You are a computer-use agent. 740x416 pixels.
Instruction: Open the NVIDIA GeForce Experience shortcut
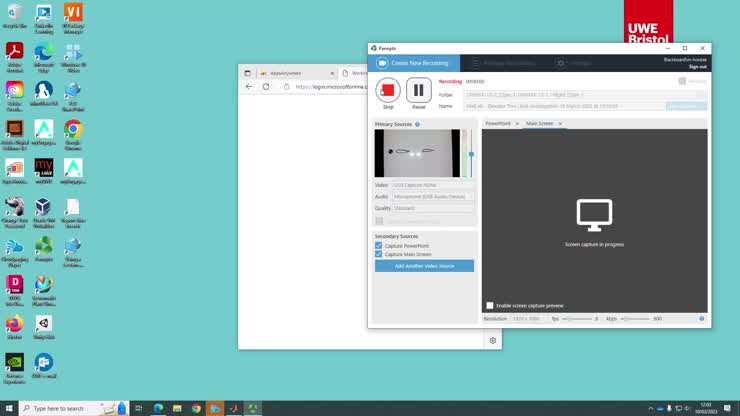(x=15, y=368)
